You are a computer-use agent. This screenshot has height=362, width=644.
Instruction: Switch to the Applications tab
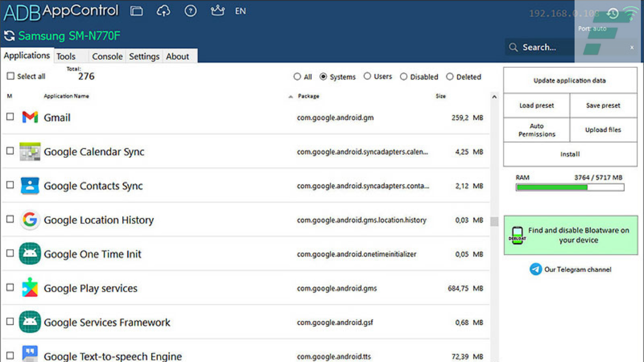27,55
